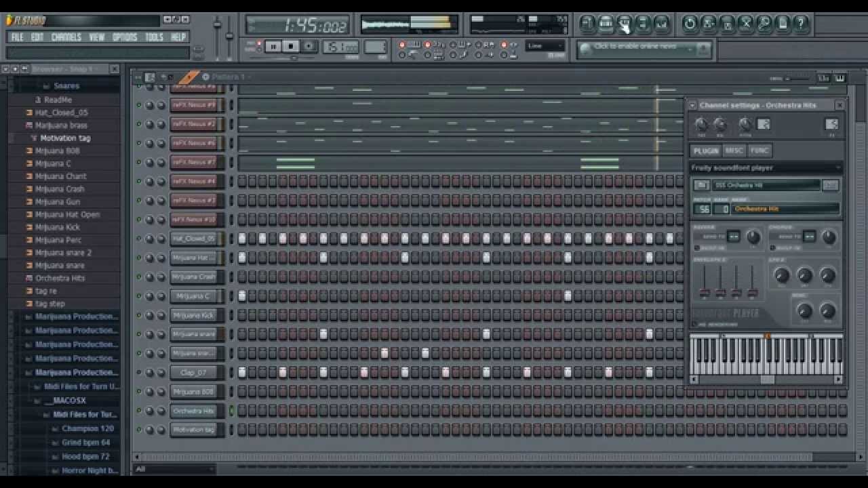Click the Orchestra Hit patch name field
This screenshot has width=868, height=488.
click(x=786, y=209)
